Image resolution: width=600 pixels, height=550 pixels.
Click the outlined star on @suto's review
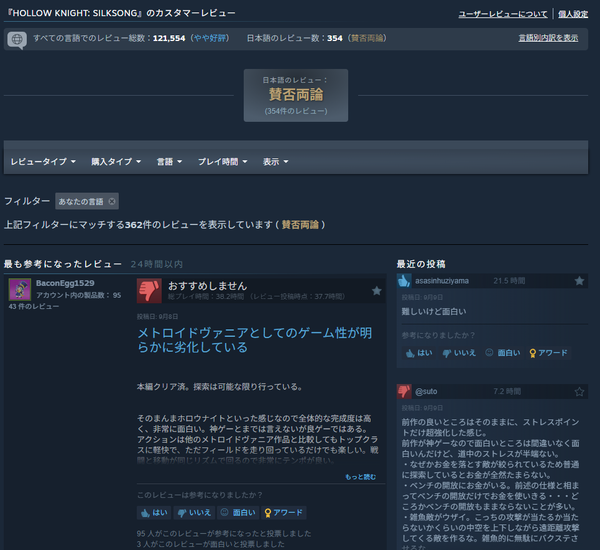coord(579,392)
